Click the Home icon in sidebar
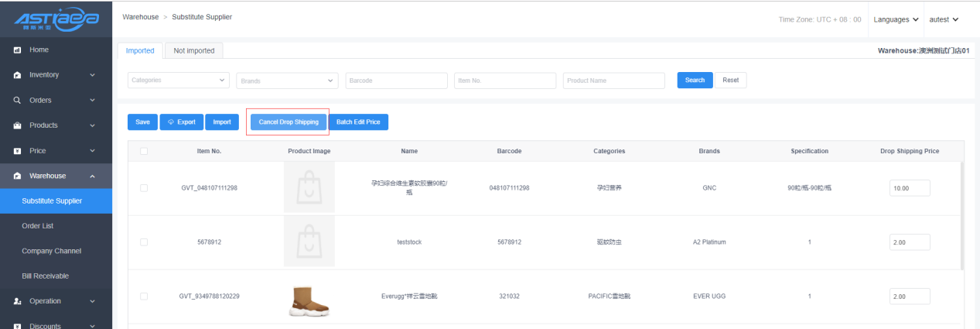Image resolution: width=980 pixels, height=329 pixels. click(17, 50)
